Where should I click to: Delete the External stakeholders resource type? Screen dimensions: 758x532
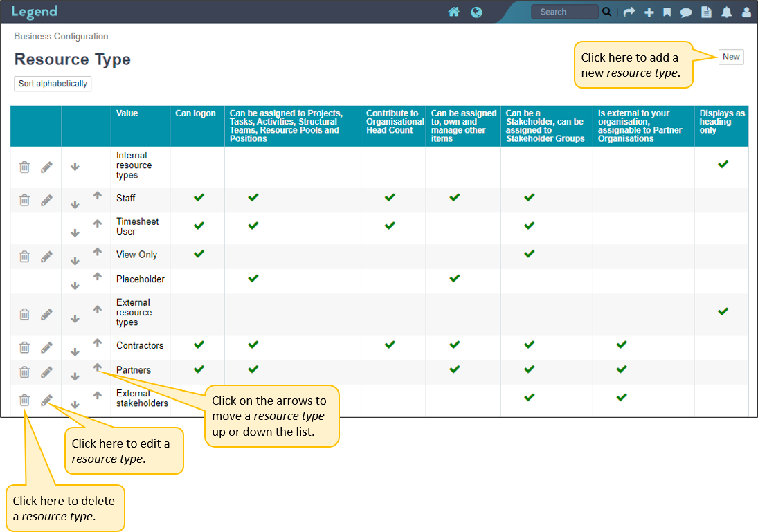coord(25,400)
